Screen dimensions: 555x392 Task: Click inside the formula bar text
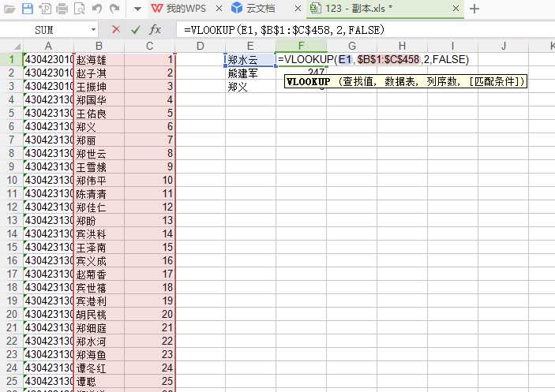(x=284, y=30)
